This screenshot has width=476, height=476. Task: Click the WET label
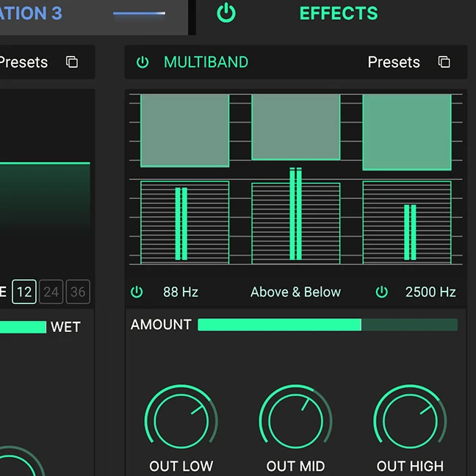pos(65,327)
